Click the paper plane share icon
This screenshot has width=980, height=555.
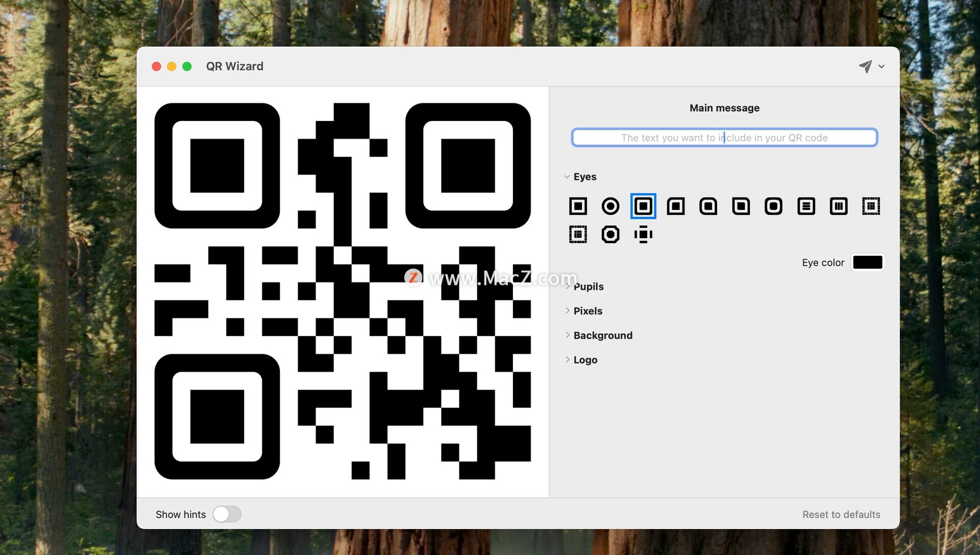click(x=865, y=66)
